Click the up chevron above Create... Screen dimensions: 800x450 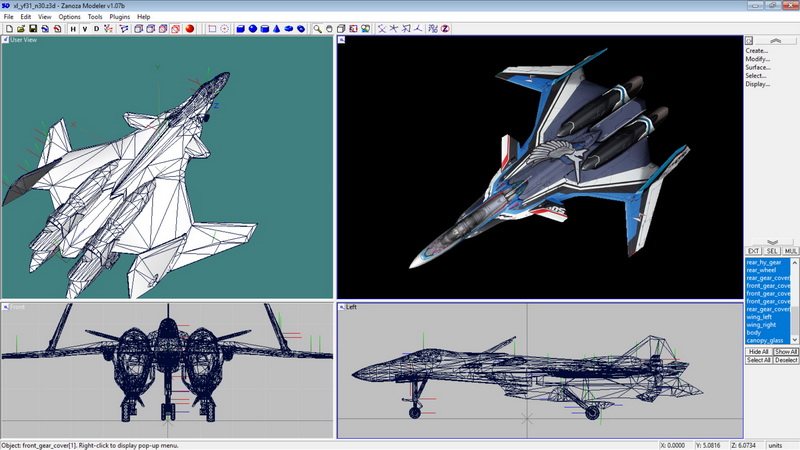(776, 40)
